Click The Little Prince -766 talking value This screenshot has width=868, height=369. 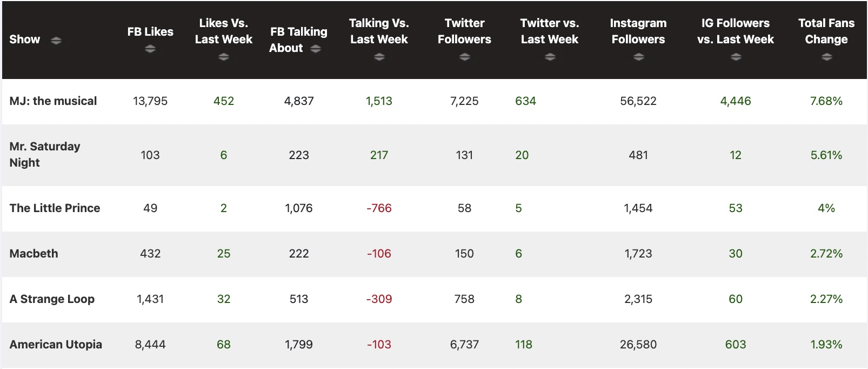tap(379, 208)
